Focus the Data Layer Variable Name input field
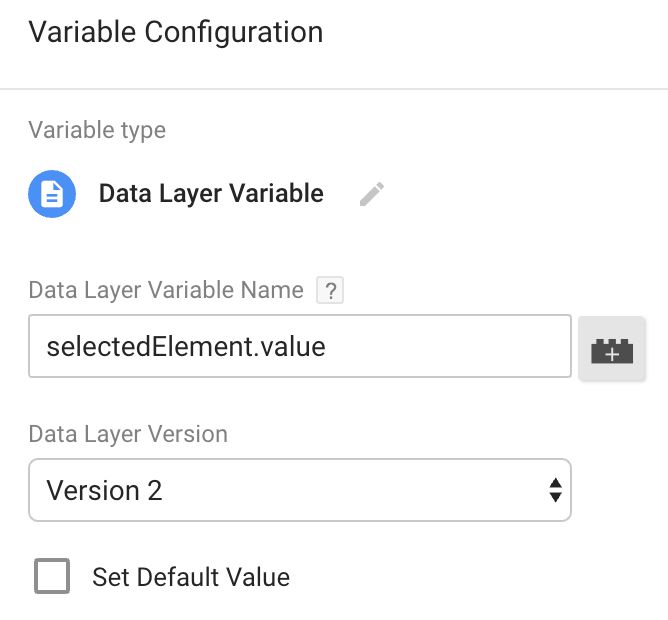This screenshot has width=668, height=620. pyautogui.click(x=299, y=346)
